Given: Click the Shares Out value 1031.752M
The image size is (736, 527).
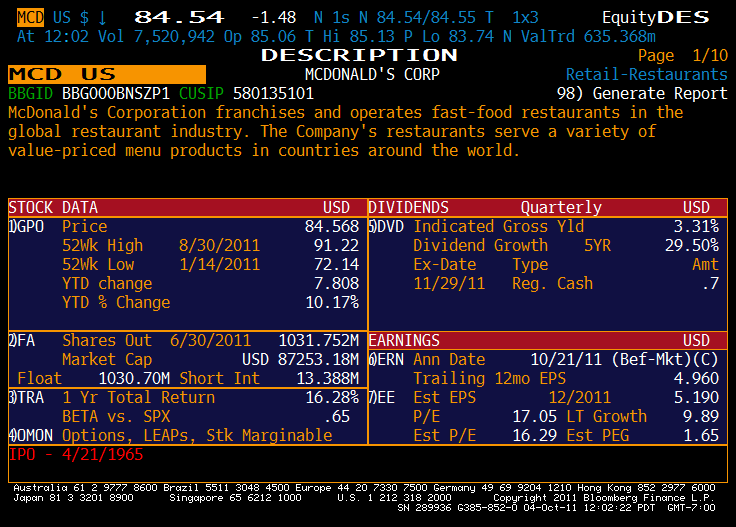Looking at the screenshot, I should [319, 340].
